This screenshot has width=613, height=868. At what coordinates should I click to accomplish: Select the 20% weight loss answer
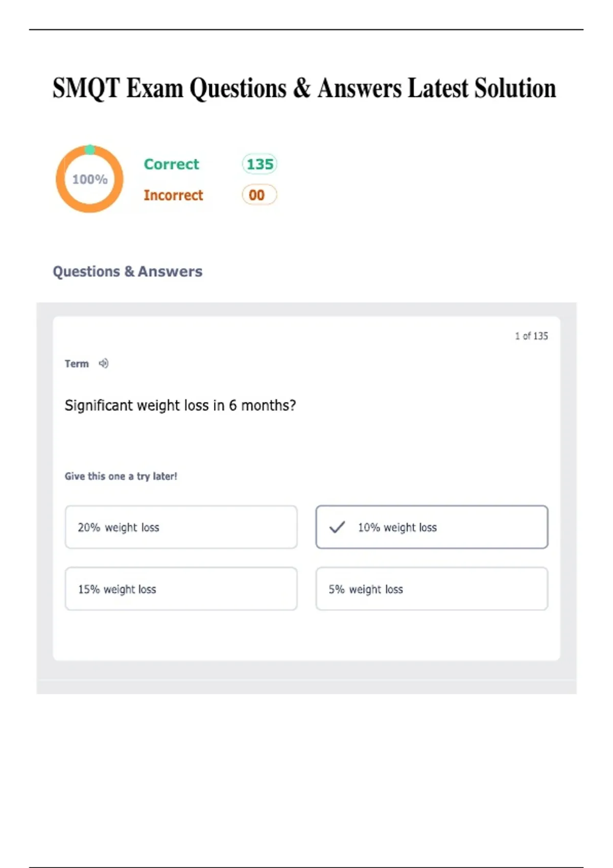pyautogui.click(x=181, y=527)
